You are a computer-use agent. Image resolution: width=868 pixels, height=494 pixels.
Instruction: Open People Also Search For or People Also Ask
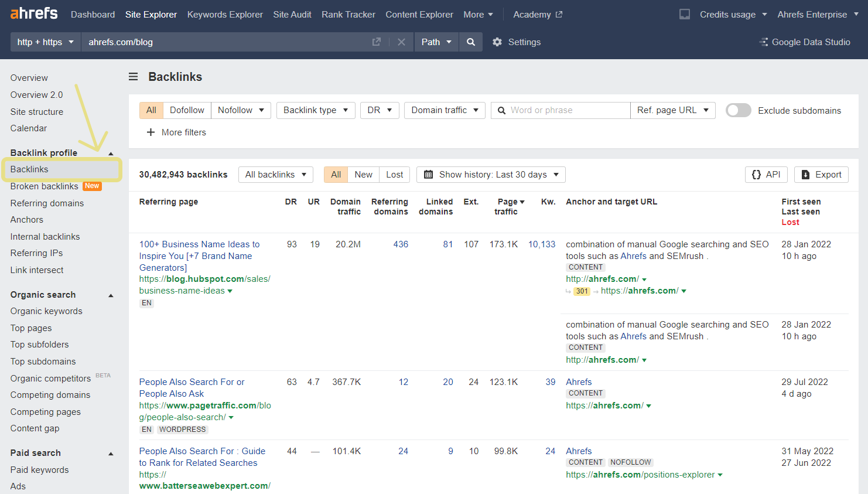(192, 388)
